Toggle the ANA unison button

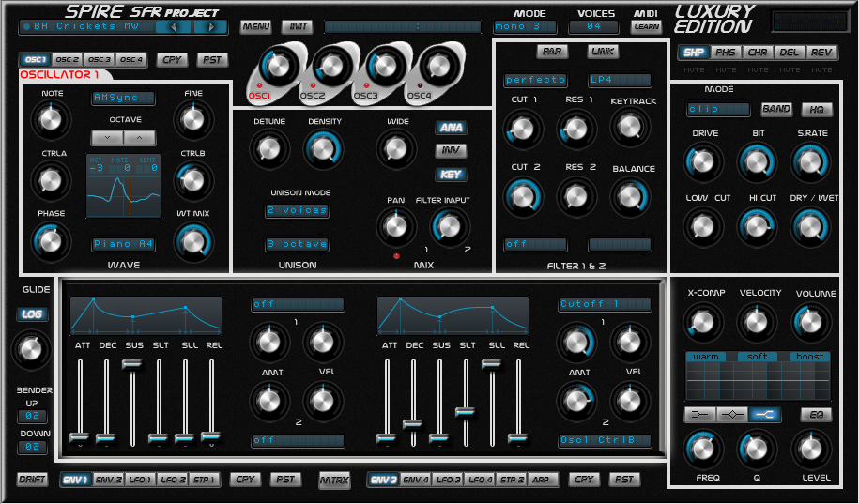[x=452, y=128]
